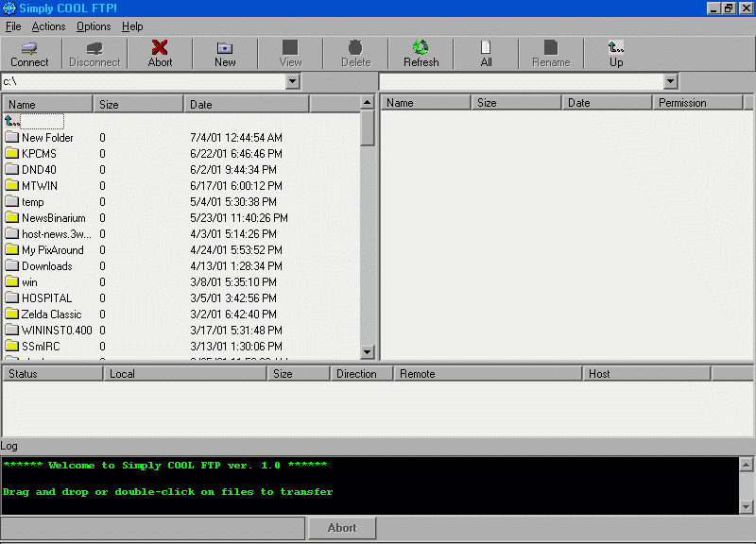
Task: Click the Delete toolbar icon
Action: [355, 47]
